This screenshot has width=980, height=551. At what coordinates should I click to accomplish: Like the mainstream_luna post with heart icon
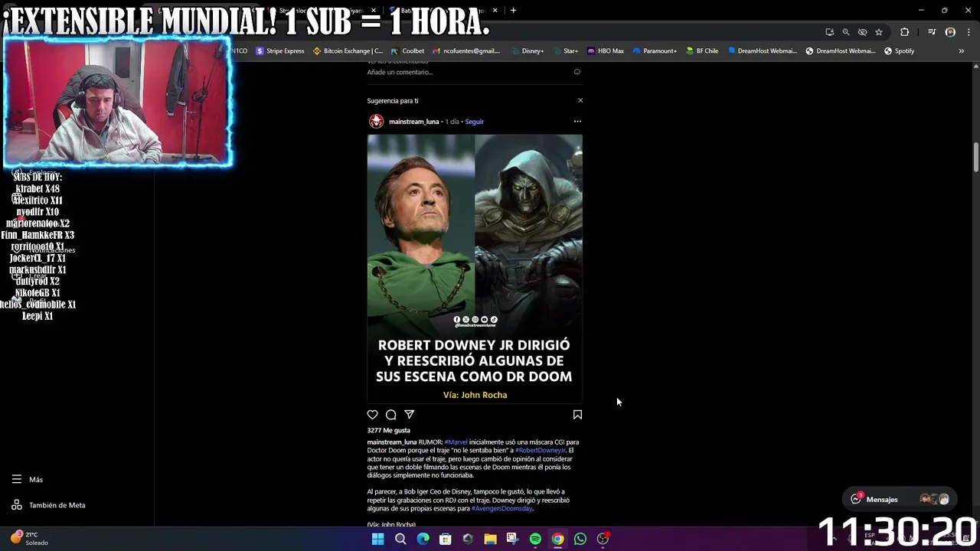(372, 415)
